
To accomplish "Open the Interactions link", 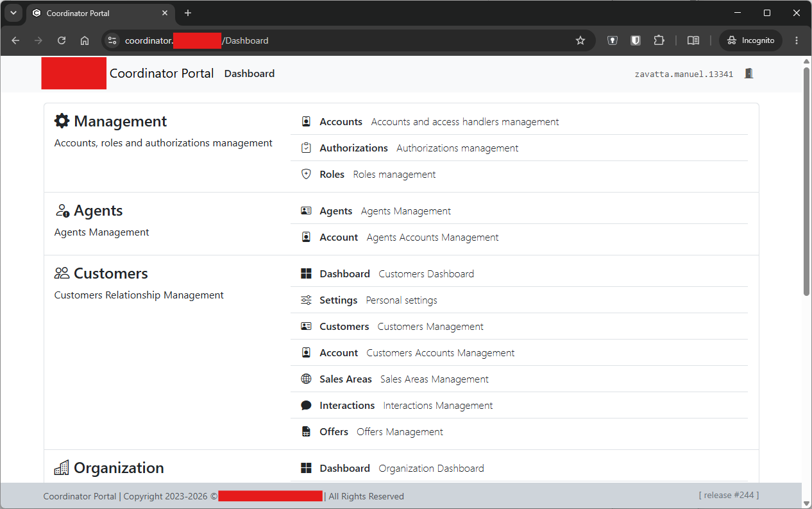I will (x=347, y=405).
